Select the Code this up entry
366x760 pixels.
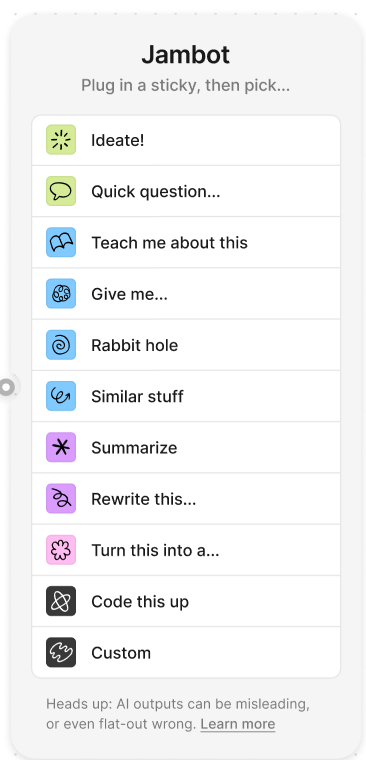tap(186, 601)
